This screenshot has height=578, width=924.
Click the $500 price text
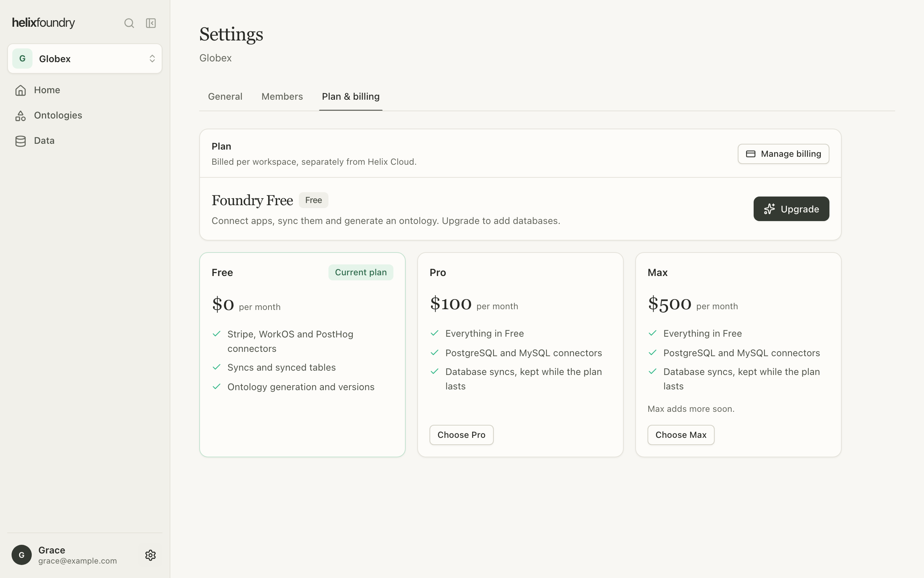(669, 303)
